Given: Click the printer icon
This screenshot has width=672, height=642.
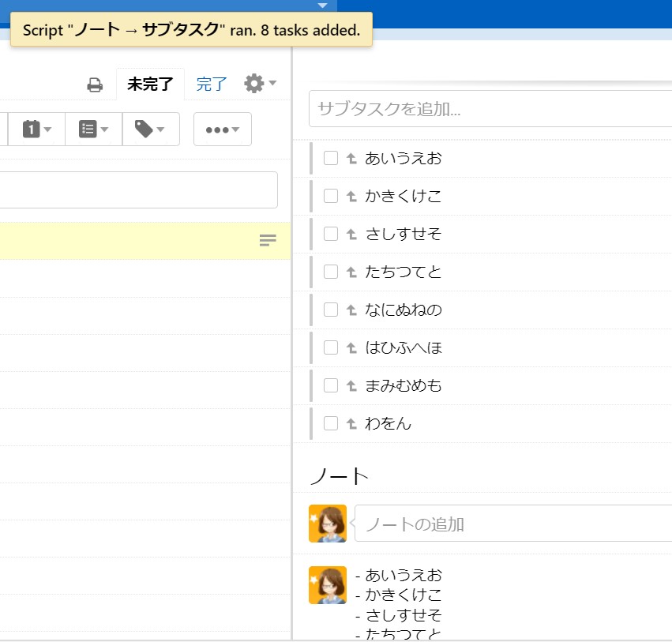Looking at the screenshot, I should (95, 85).
